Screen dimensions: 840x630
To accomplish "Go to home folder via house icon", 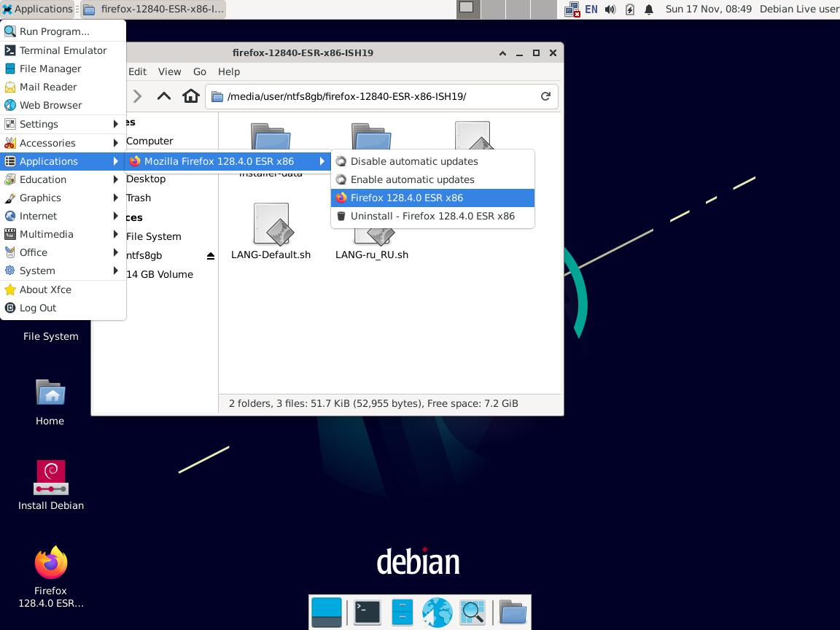I will 191,96.
